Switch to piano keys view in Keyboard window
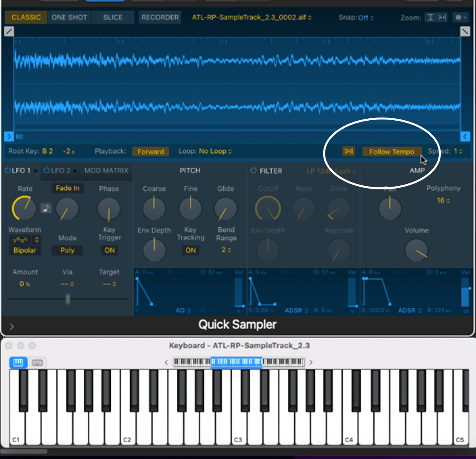 pyautogui.click(x=18, y=362)
